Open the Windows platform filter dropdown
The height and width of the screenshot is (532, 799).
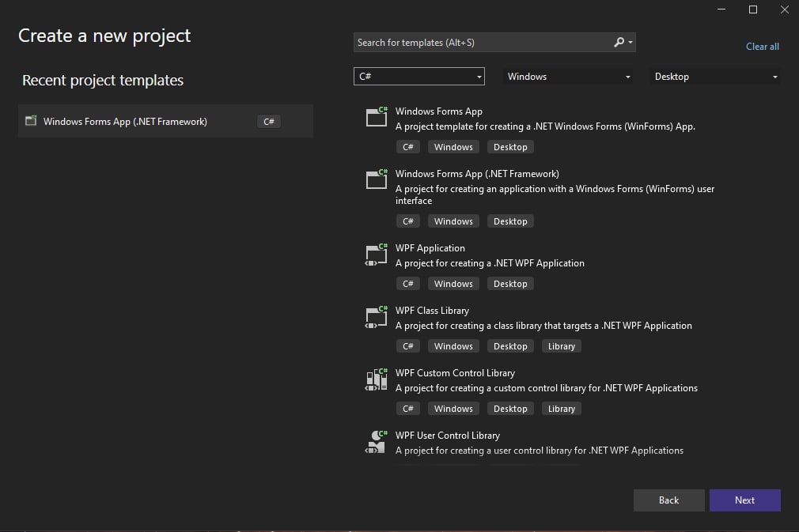[x=568, y=77]
